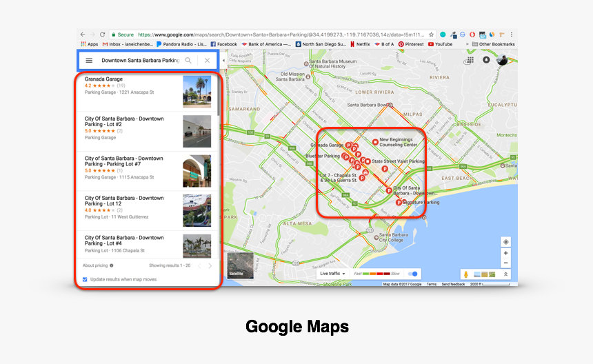Image resolution: width=593 pixels, height=364 pixels.
Task: Click inside the Downtown Santa Barbara Parking search box
Action: coord(140,61)
